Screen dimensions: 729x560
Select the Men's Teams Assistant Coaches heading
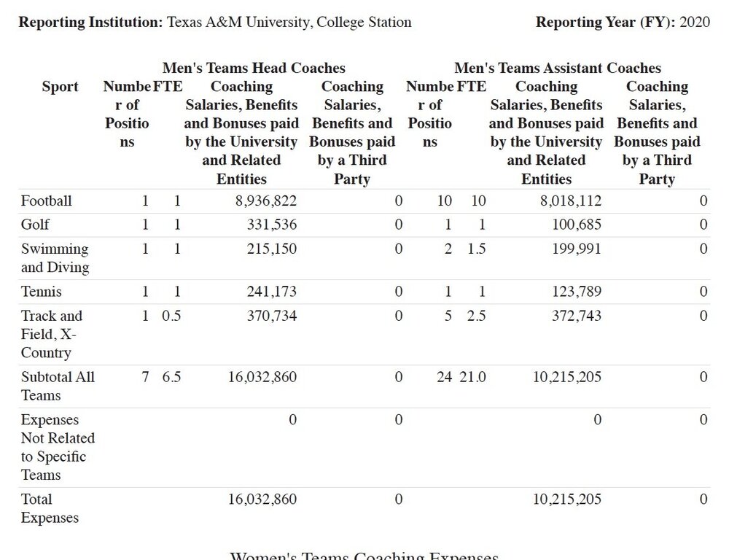tap(558, 69)
